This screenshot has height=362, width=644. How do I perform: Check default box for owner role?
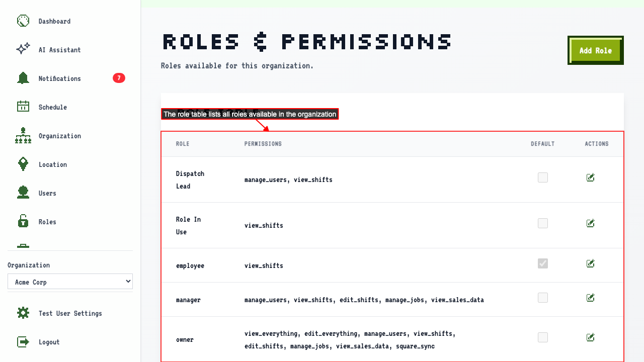click(543, 337)
